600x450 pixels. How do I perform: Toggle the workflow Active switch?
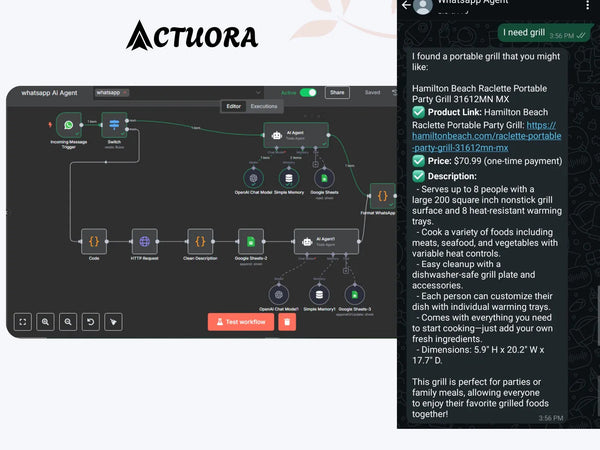pos(308,93)
